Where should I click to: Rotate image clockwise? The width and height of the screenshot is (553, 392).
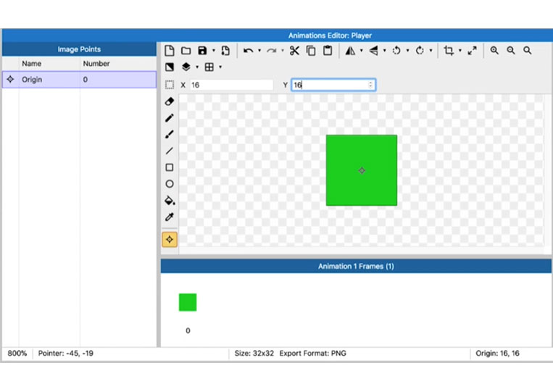[x=420, y=51]
